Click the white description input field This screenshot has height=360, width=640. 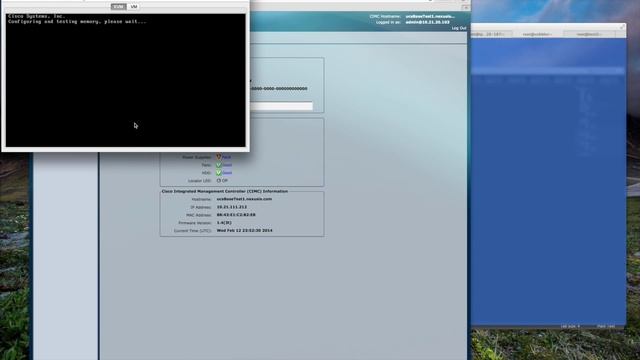(x=281, y=106)
